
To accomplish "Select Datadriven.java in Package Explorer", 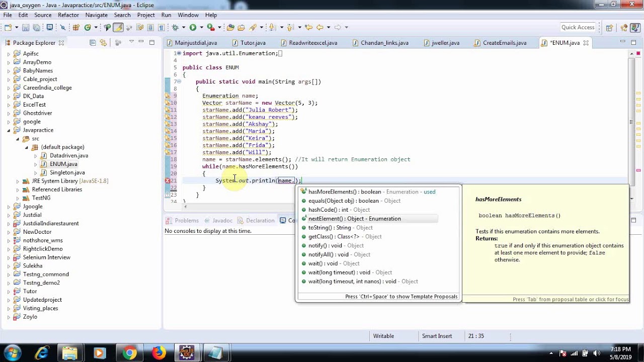I will (x=68, y=155).
